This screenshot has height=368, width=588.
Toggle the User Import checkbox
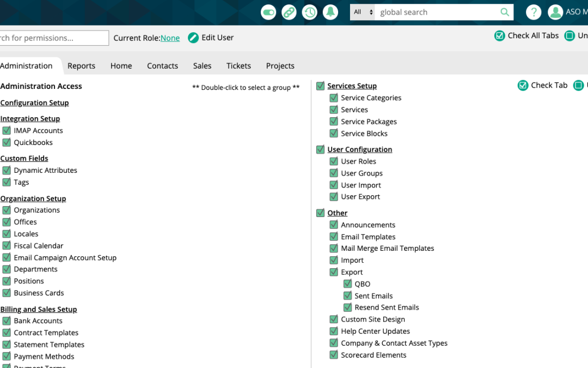pyautogui.click(x=334, y=185)
